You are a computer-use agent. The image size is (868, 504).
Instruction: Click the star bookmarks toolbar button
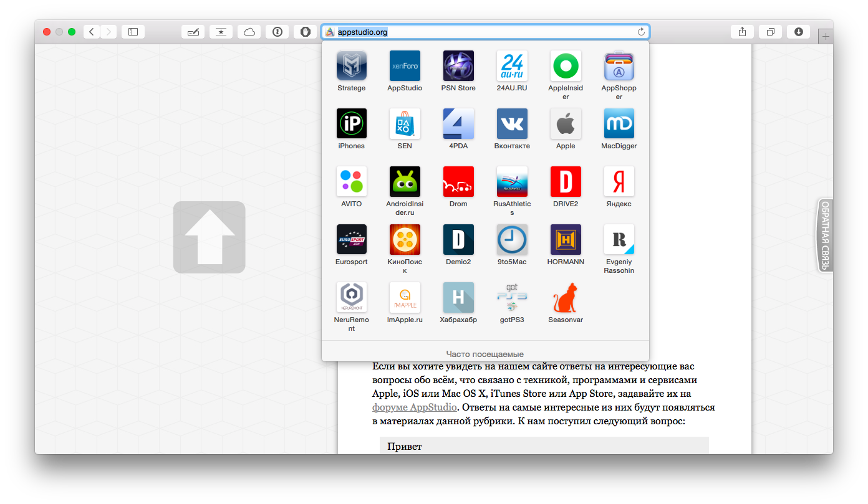tap(221, 32)
